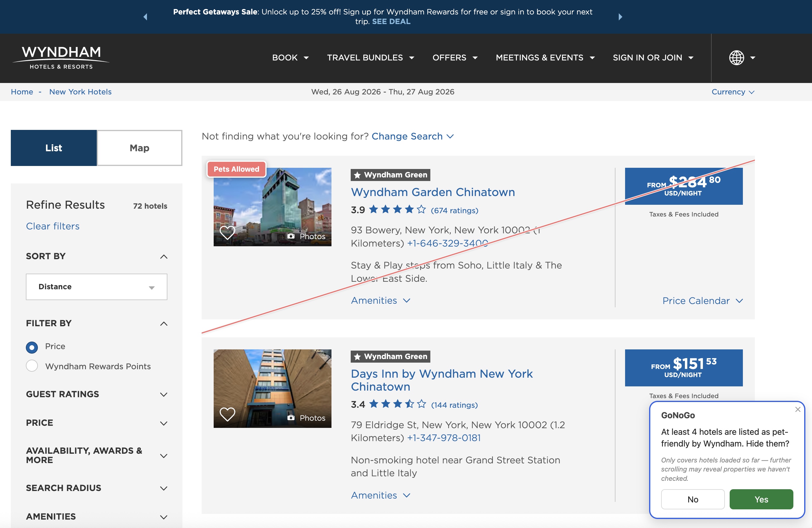The height and width of the screenshot is (528, 812).
Task: Go to Home breadcrumb
Action: click(x=22, y=92)
